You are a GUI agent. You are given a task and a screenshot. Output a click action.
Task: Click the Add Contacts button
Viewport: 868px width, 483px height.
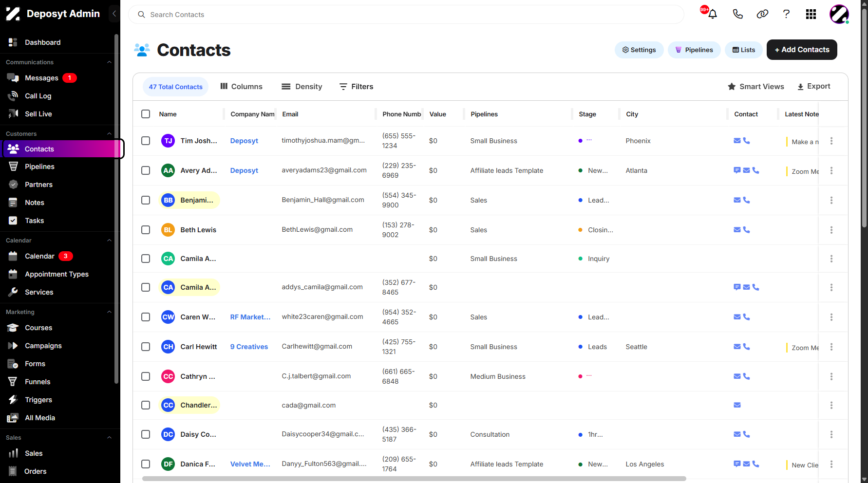[x=802, y=50]
